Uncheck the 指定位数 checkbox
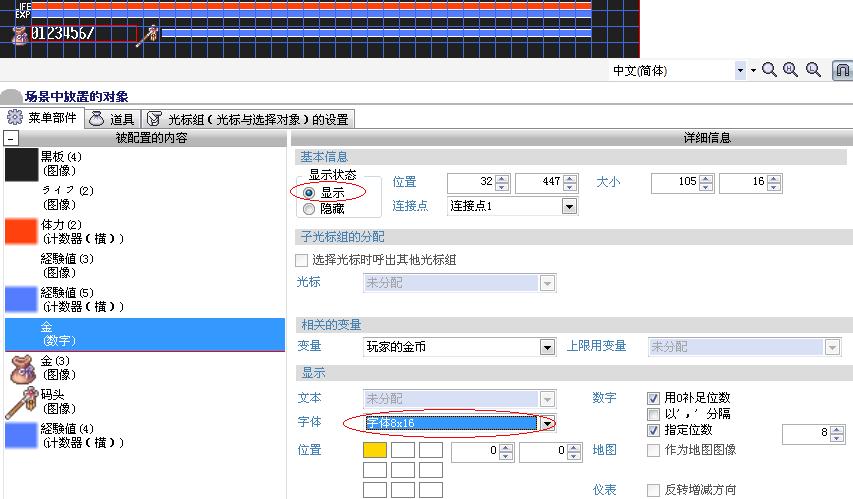This screenshot has width=853, height=499. click(653, 430)
